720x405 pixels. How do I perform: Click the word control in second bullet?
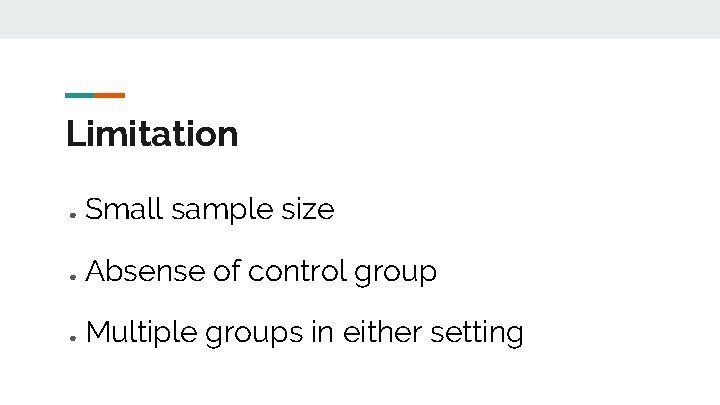point(297,271)
